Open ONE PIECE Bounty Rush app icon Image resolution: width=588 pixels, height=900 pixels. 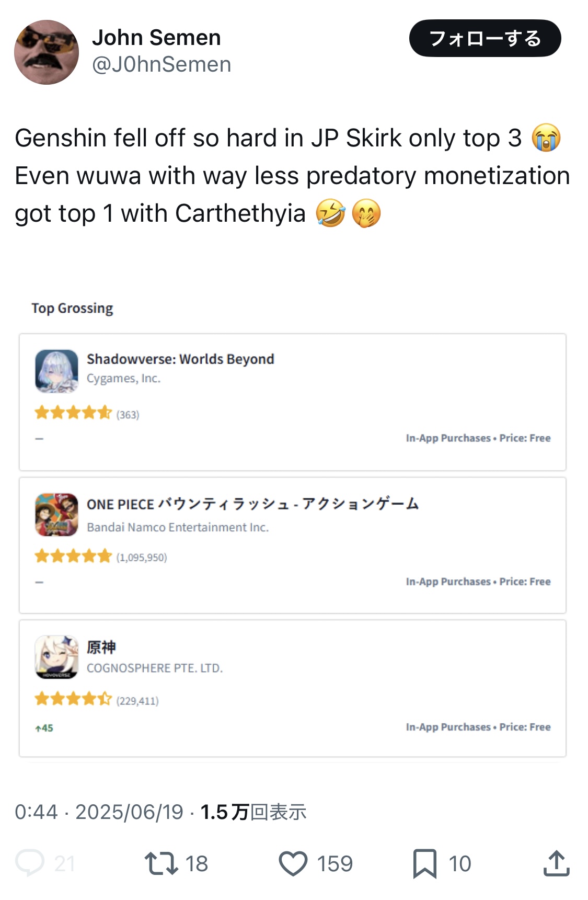click(56, 515)
